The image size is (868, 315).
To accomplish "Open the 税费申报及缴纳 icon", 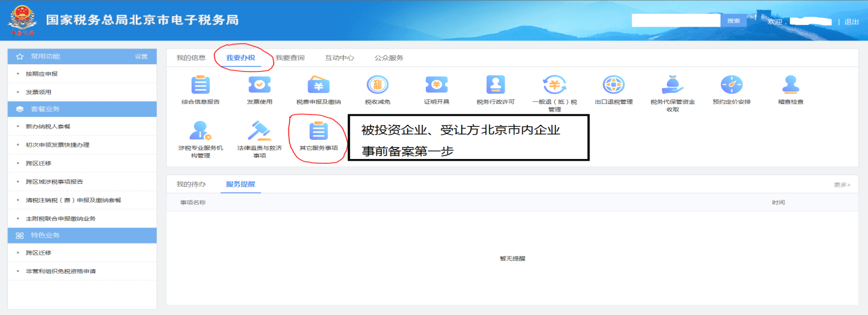I will pyautogui.click(x=318, y=85).
